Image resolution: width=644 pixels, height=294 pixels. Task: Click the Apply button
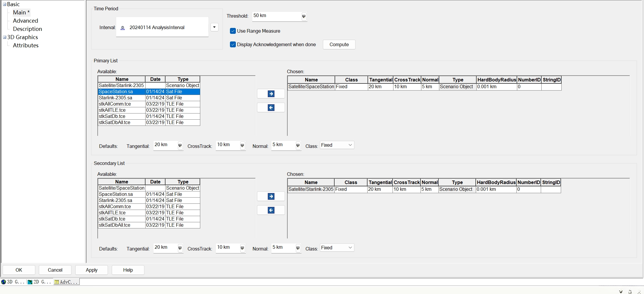[91, 270]
